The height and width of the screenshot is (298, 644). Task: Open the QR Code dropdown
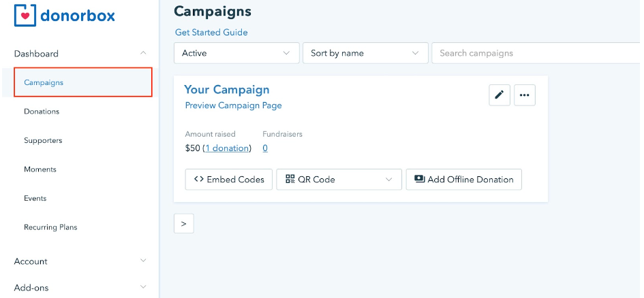coord(339,180)
